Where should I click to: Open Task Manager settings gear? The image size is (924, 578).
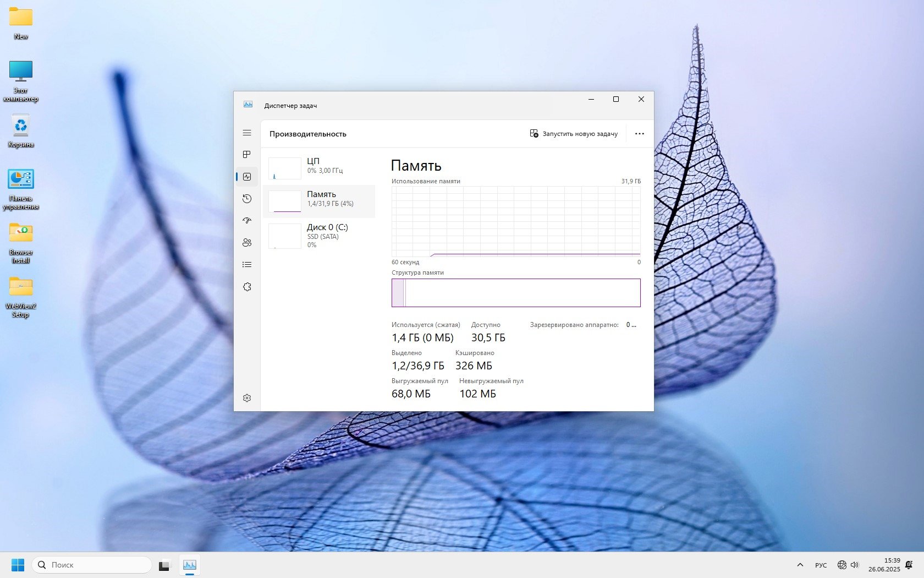pyautogui.click(x=247, y=398)
